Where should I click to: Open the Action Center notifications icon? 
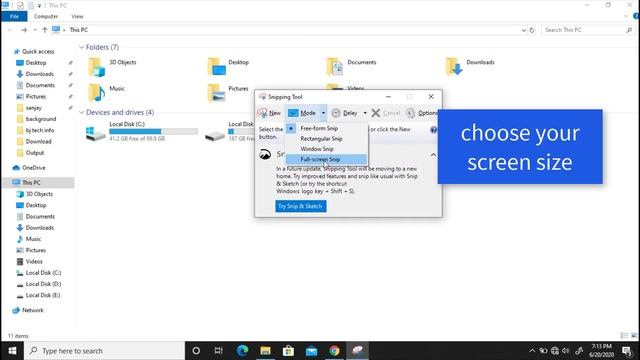[627, 351]
